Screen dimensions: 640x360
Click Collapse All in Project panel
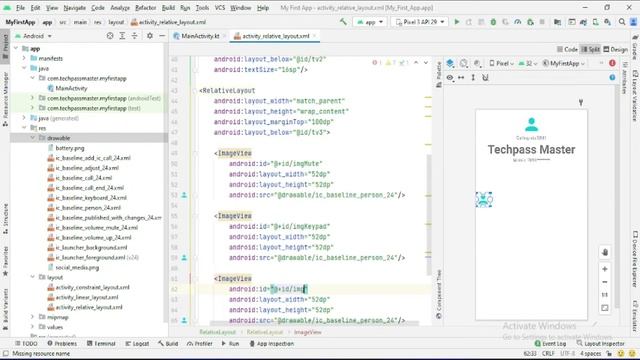tap(134, 36)
